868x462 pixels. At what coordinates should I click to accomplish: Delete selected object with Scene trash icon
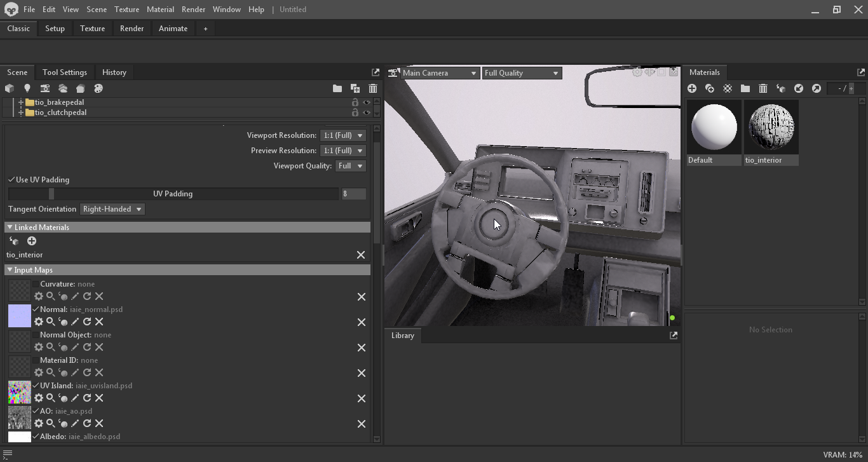click(x=373, y=88)
